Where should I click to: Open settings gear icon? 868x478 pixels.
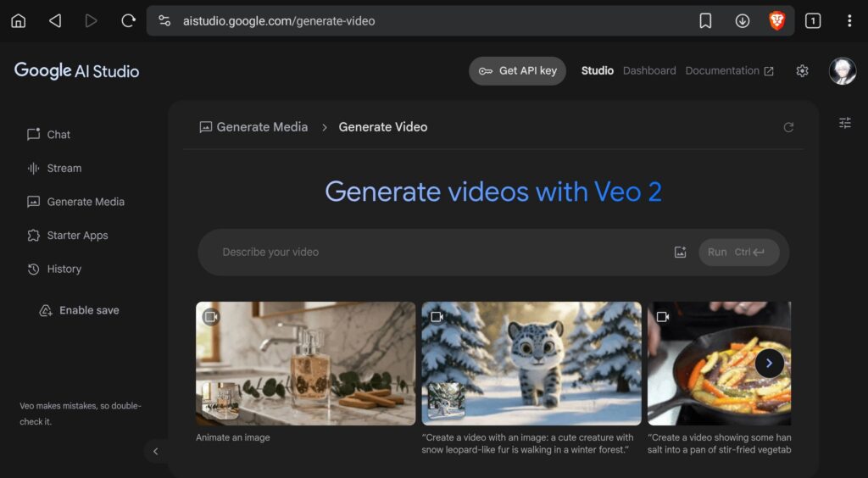802,71
